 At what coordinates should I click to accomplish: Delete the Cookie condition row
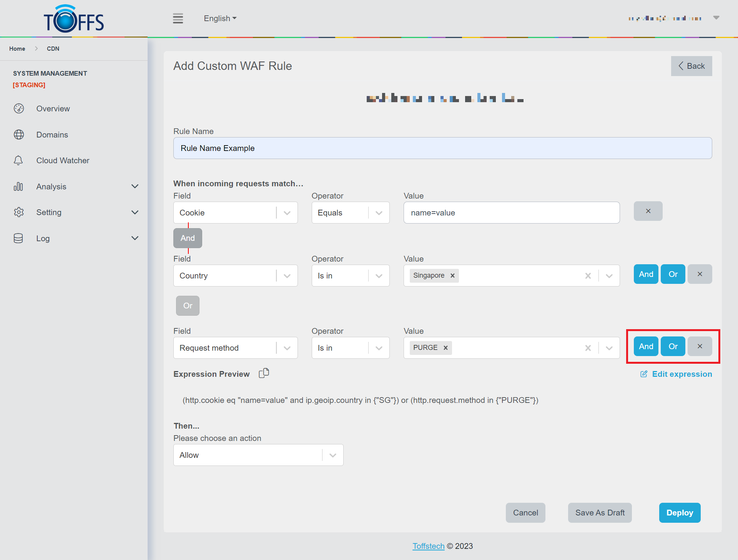point(648,211)
